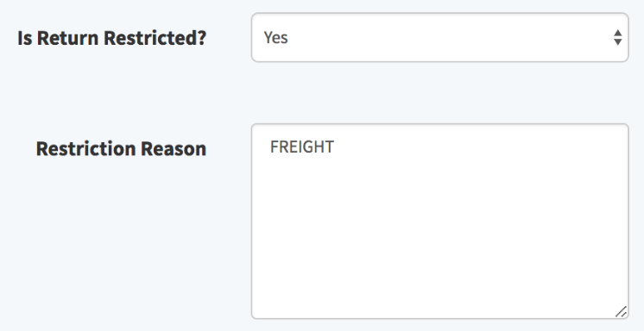The image size is (644, 331).
Task: Click the middle of the reason textarea
Action: click(x=440, y=221)
